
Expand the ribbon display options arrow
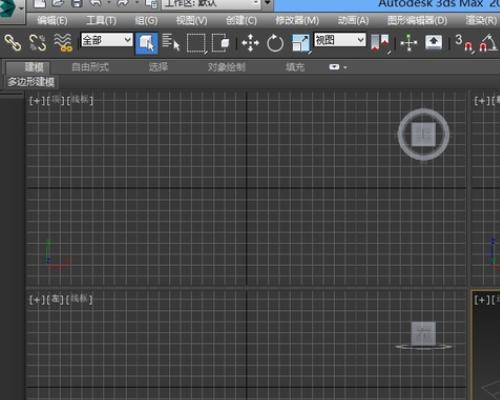[345, 68]
